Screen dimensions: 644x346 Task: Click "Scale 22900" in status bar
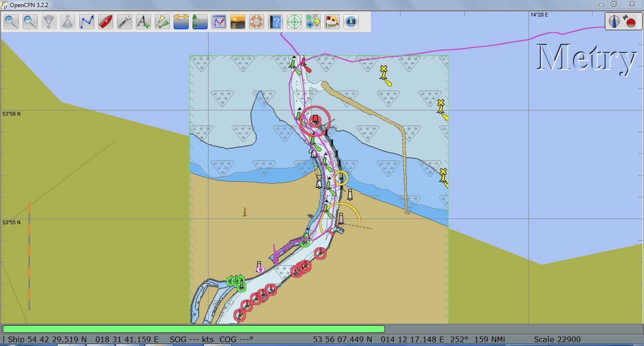(x=557, y=339)
